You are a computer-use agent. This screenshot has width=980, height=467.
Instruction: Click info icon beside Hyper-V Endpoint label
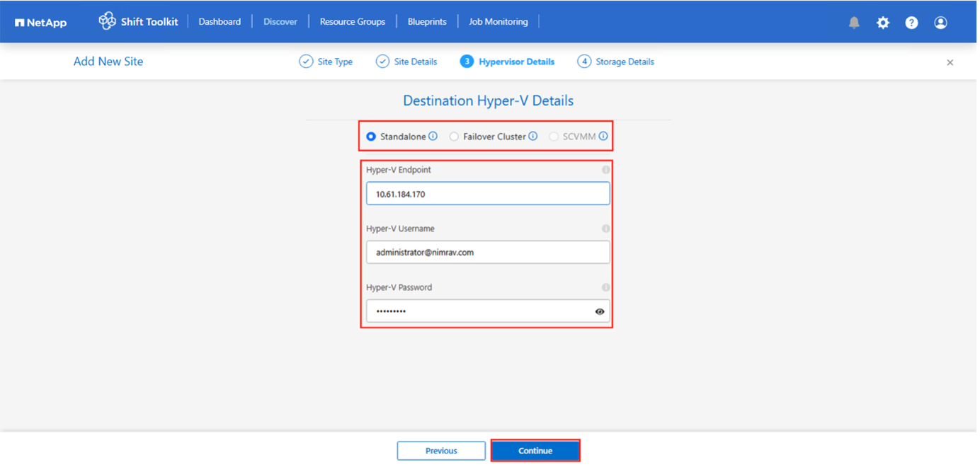tap(605, 170)
